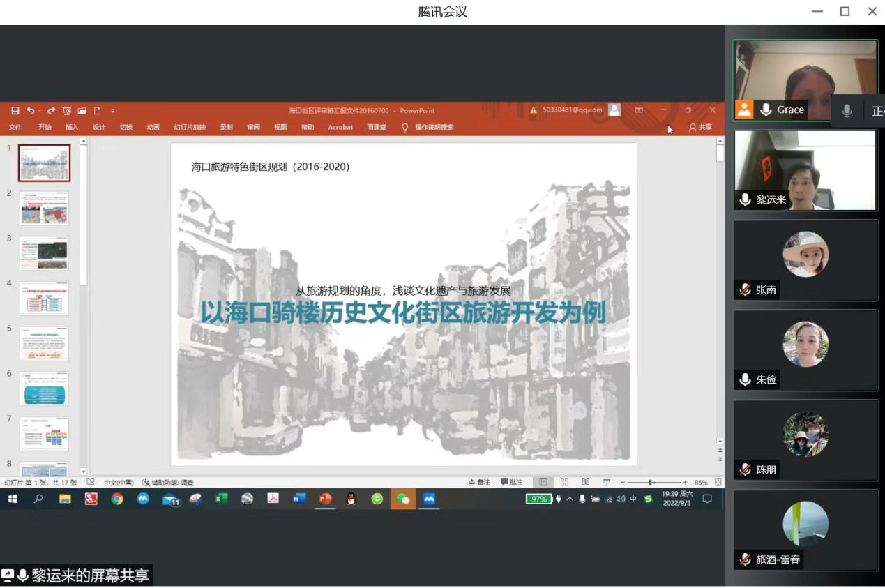This screenshot has width=885, height=588.
Task: Click the zoom slider in status bar
Action: pos(651,483)
